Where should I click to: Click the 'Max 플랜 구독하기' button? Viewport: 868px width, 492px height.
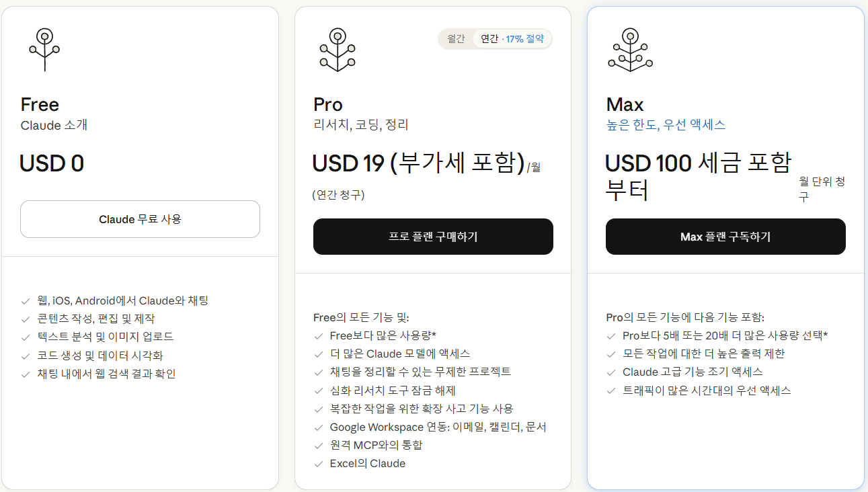point(725,237)
